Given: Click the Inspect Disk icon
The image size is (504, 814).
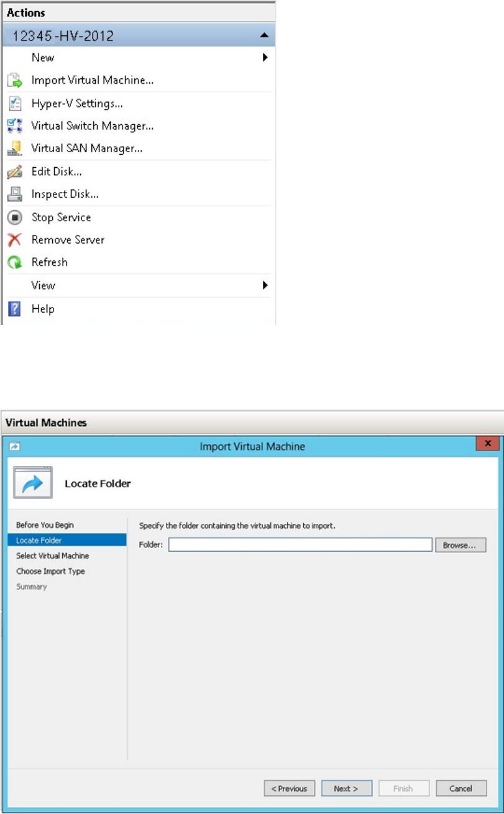Looking at the screenshot, I should tap(14, 194).
